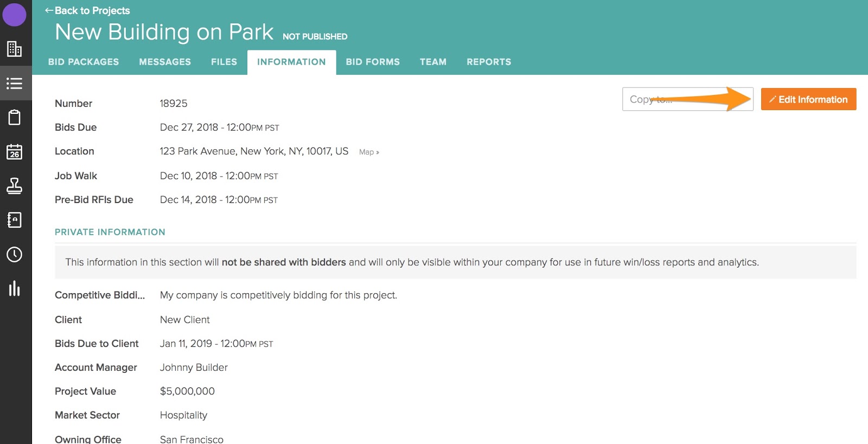
Task: Select the list icon in sidebar
Action: pyautogui.click(x=15, y=84)
